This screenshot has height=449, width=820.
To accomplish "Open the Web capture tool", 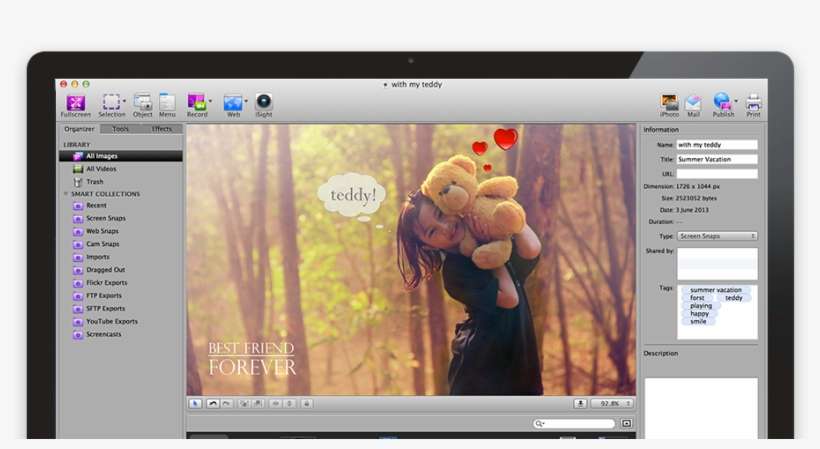I will [x=233, y=106].
